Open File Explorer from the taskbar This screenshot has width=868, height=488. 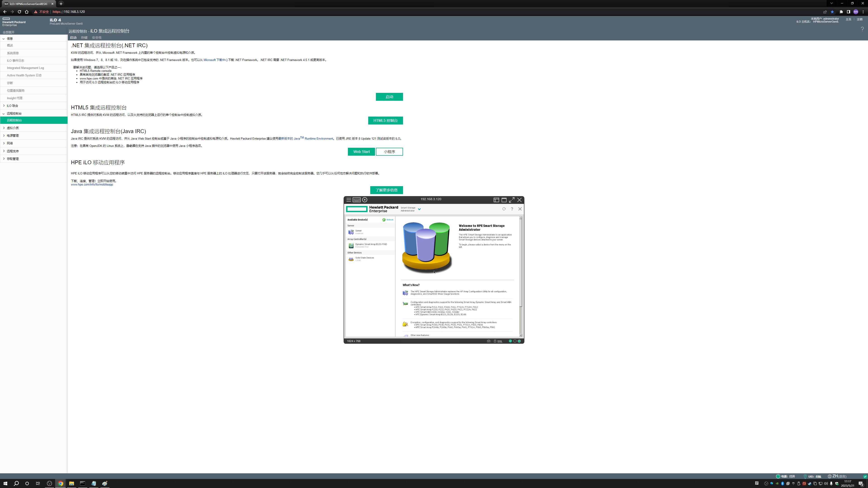click(71, 483)
